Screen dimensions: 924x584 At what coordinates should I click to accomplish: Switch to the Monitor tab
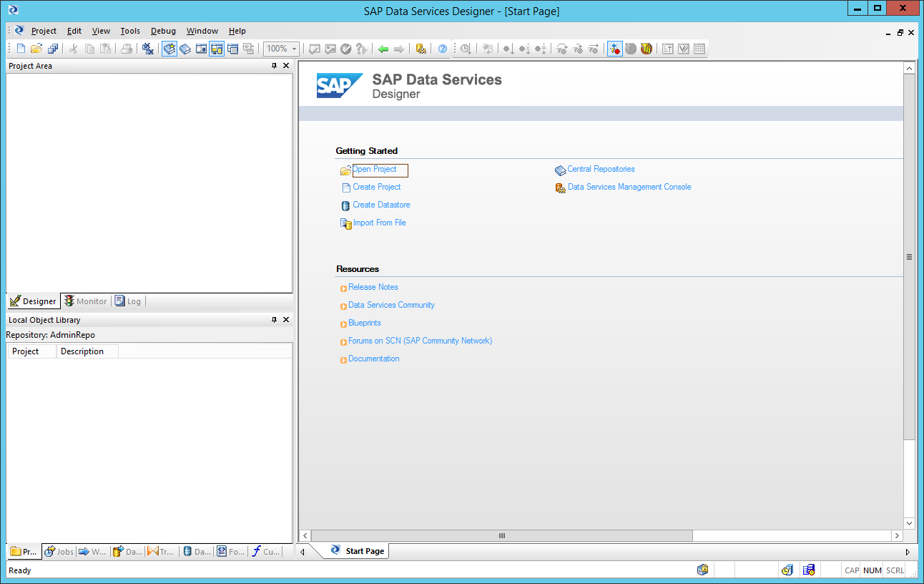(85, 301)
